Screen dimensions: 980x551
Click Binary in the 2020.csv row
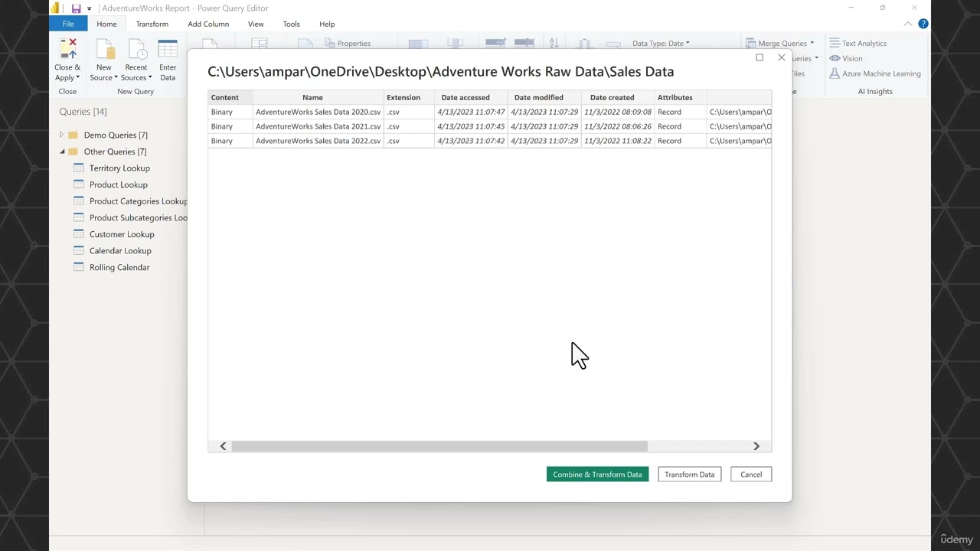(x=222, y=112)
